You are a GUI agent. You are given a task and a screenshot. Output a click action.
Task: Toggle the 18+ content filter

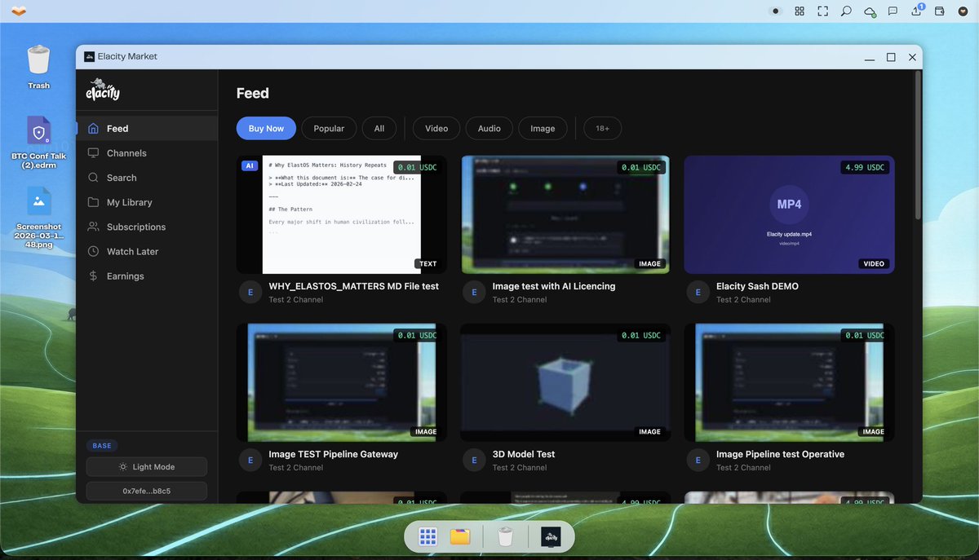tap(602, 128)
